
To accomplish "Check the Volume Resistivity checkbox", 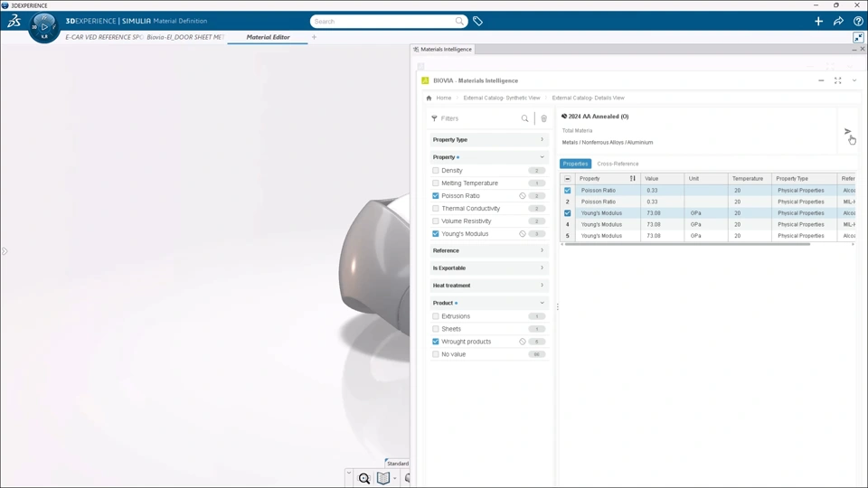I will click(x=436, y=221).
